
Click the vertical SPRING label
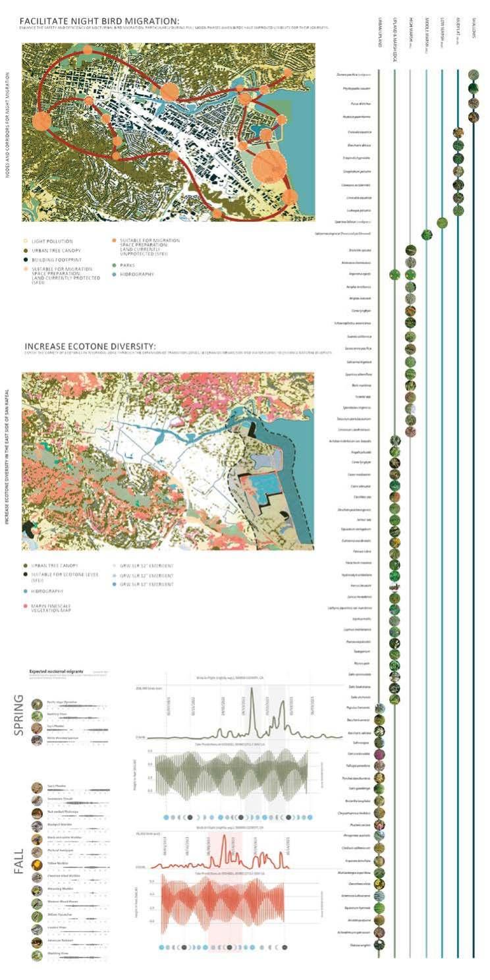click(20, 715)
